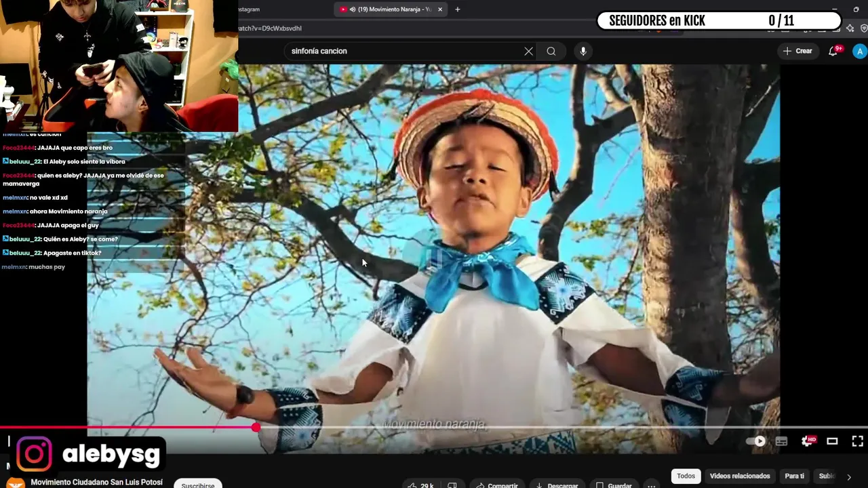Dislike the video

pyautogui.click(x=452, y=485)
